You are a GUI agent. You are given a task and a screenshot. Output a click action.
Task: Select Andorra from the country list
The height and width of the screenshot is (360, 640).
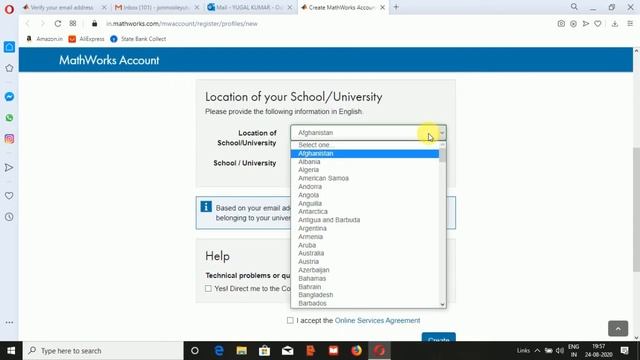coord(364,187)
